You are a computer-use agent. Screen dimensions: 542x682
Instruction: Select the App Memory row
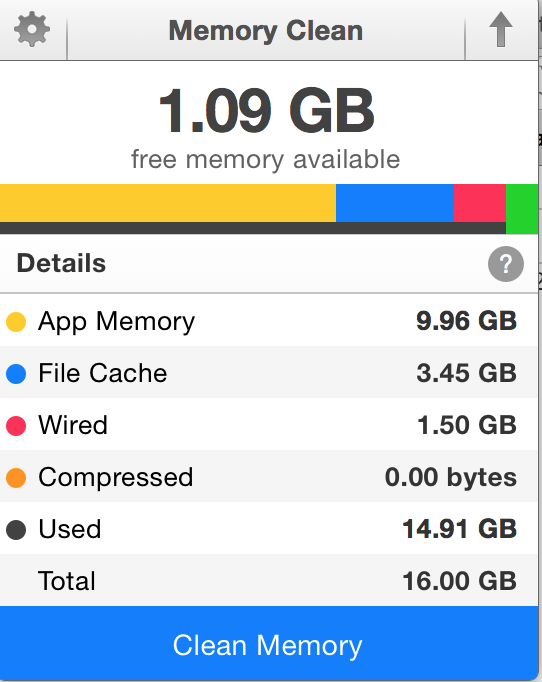269,321
